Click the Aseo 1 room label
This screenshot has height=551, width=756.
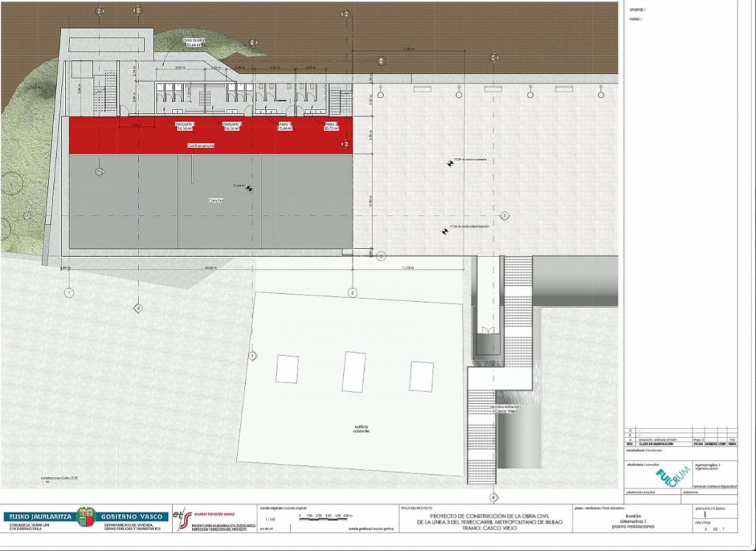(285, 126)
